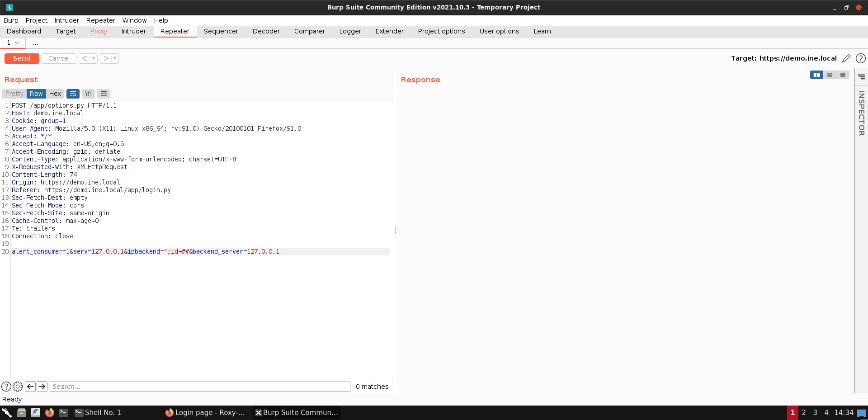Open Shell No. 1 terminal in taskbar
Viewport: 868px width, 420px height.
click(98, 412)
